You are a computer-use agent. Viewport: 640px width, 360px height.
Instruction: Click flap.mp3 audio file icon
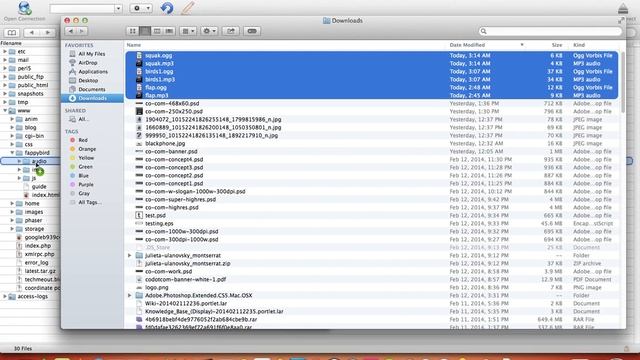click(139, 96)
